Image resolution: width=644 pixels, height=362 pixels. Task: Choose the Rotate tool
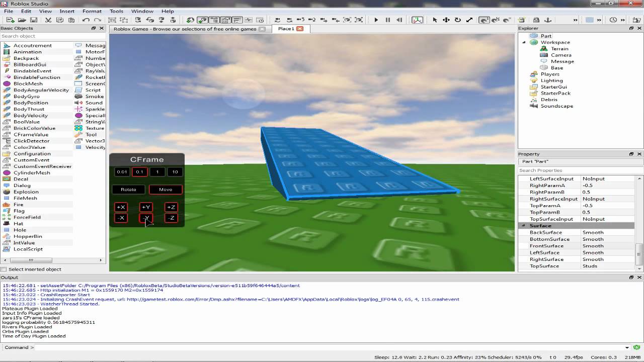click(x=458, y=20)
